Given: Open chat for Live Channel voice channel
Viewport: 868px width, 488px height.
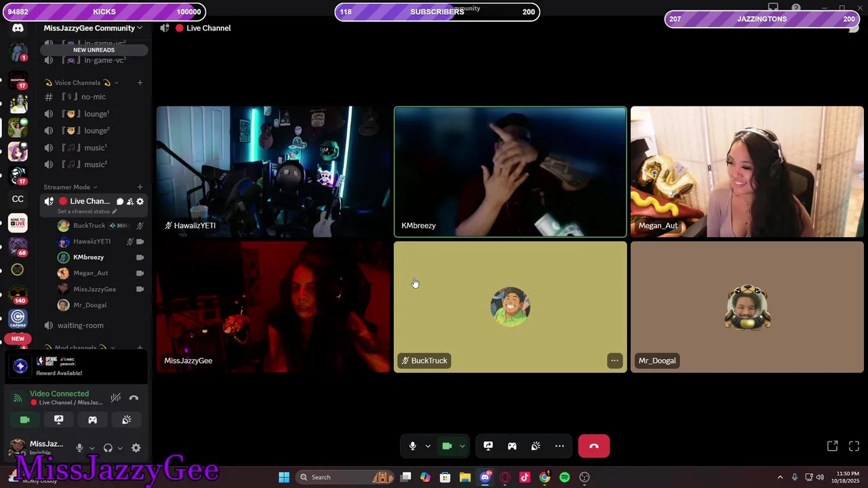Looking at the screenshot, I should tap(120, 201).
